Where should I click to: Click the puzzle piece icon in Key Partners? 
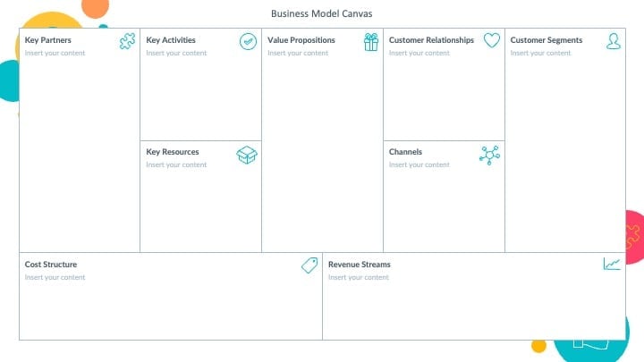[x=127, y=41]
